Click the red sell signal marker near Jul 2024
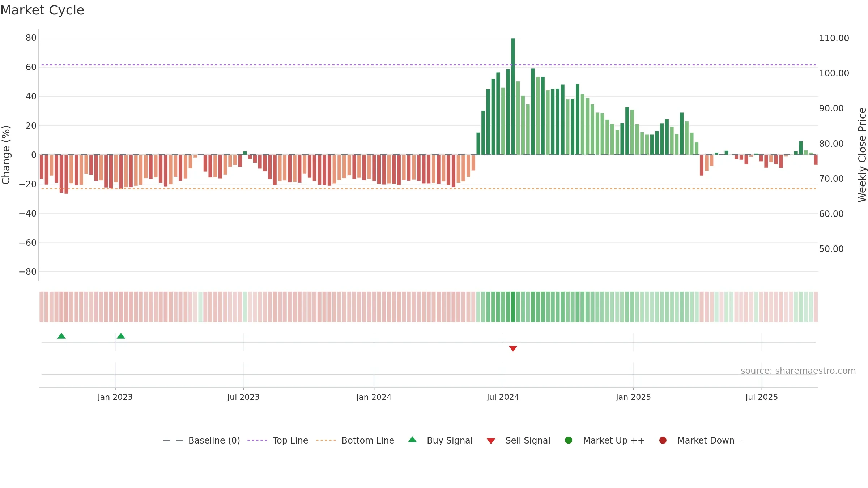 pyautogui.click(x=513, y=348)
